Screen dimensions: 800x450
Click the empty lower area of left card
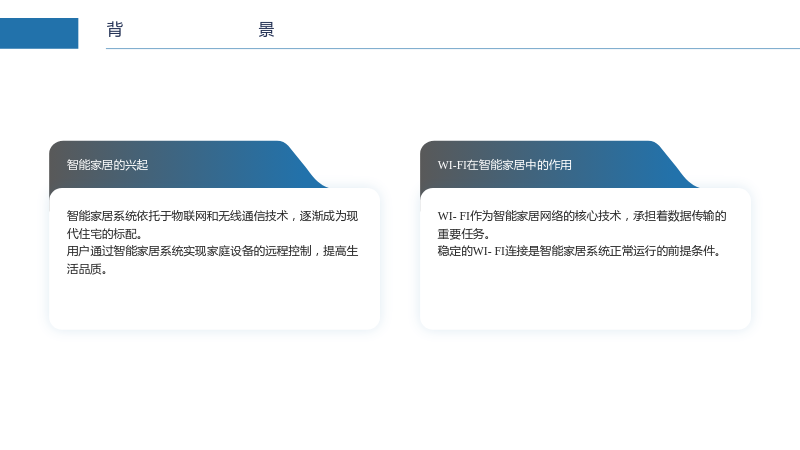[x=214, y=302]
